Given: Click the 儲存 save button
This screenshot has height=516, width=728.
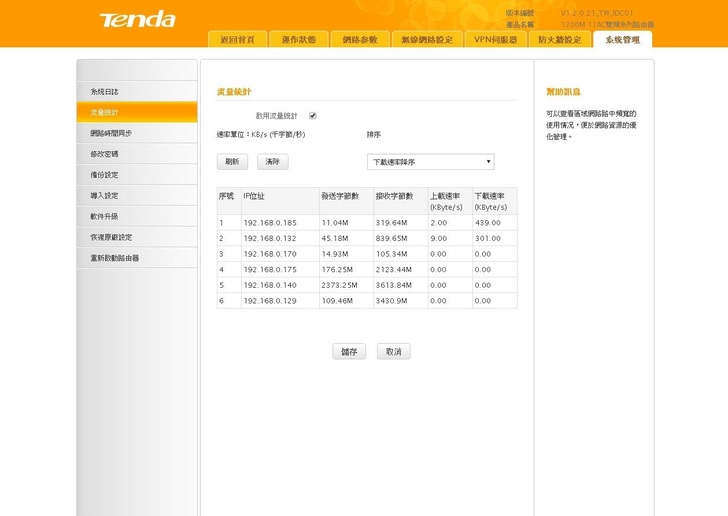Looking at the screenshot, I should click(x=348, y=352).
